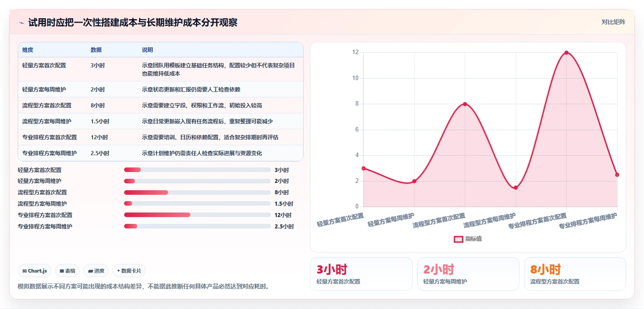Screen dimensions: 644x309
Task: Click the y-axis tick label 10
Action: [x=355, y=78]
